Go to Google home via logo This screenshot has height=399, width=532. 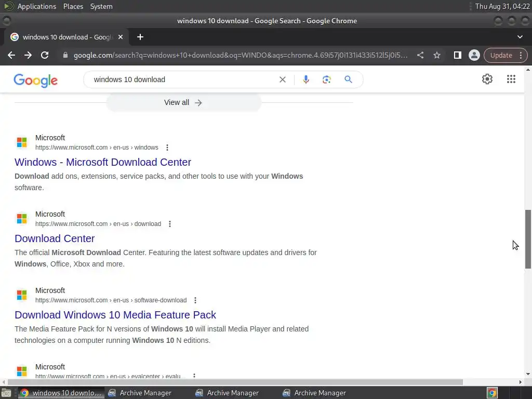pyautogui.click(x=36, y=81)
